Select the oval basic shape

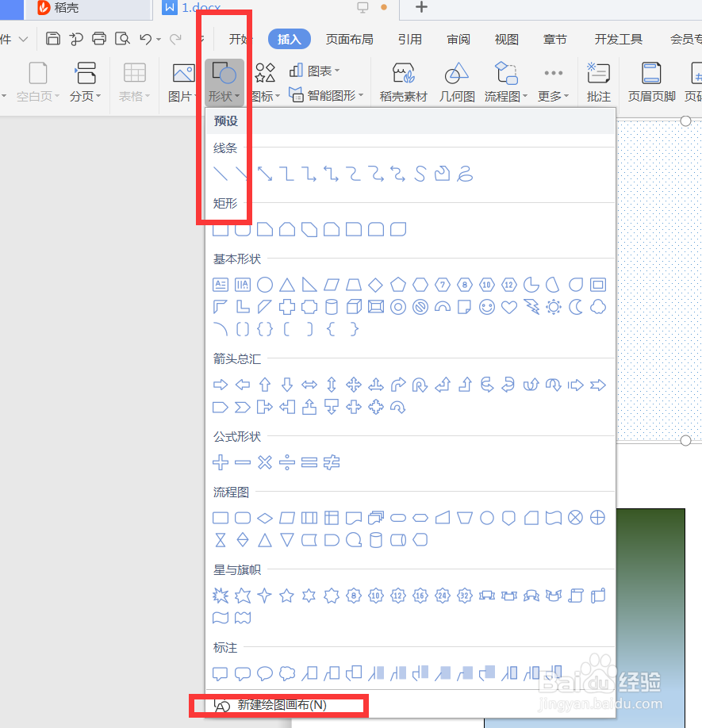(x=265, y=285)
